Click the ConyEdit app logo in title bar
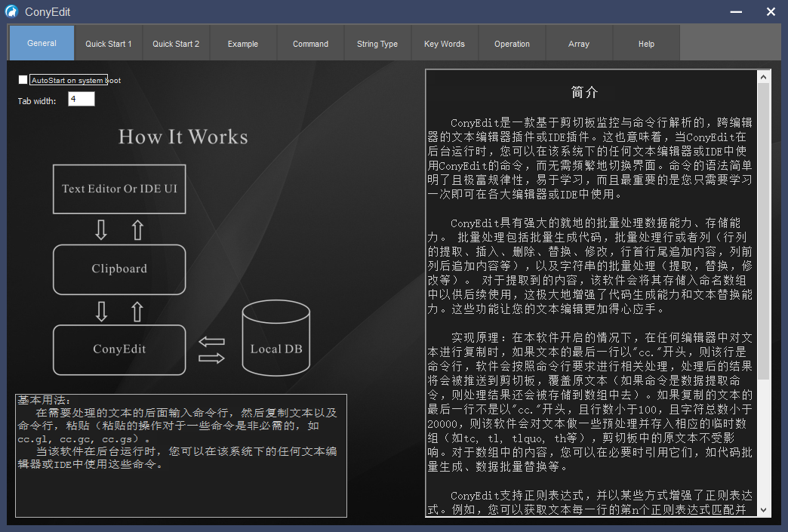788x532 pixels. 11,11
